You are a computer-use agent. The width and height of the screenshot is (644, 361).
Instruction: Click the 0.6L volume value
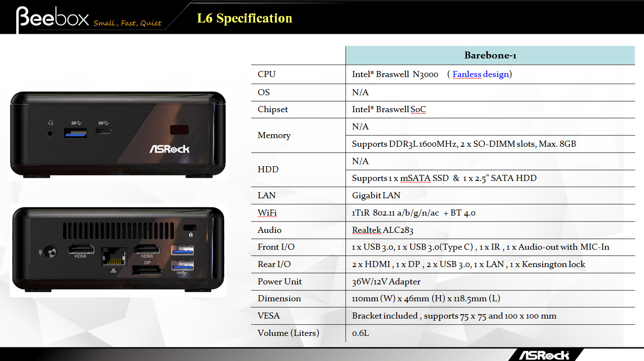click(360, 333)
